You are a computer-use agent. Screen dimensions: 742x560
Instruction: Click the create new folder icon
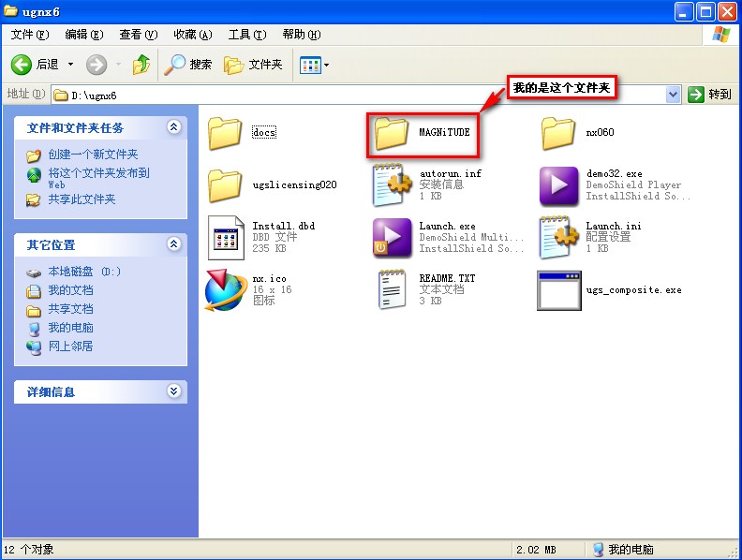34,155
